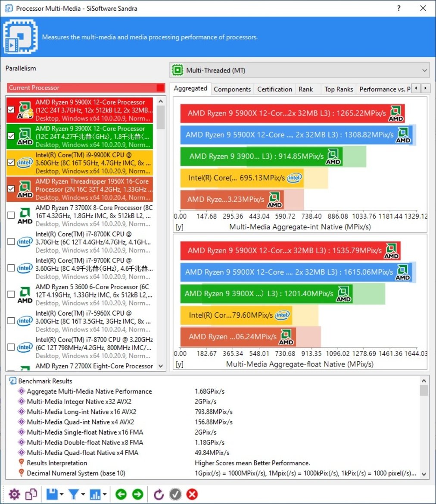This screenshot has width=436, height=504.
Task: Click the blue funnel filter icon
Action: click(74, 495)
